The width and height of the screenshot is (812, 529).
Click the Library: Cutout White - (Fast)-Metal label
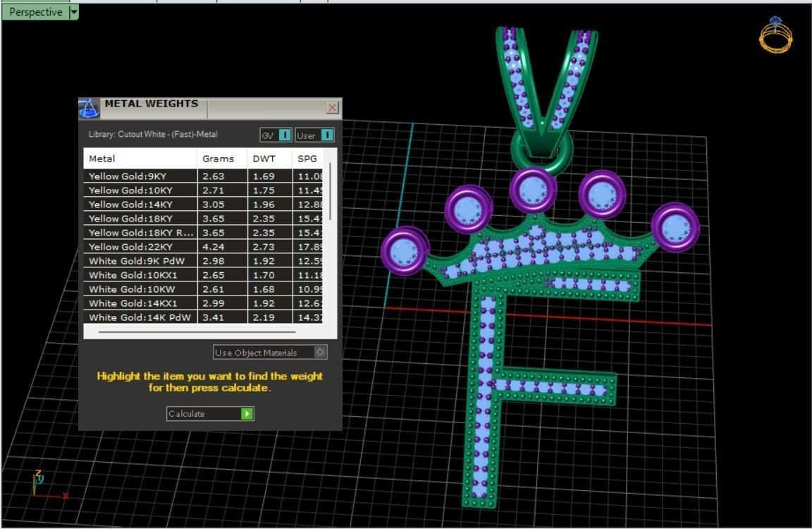pos(153,134)
